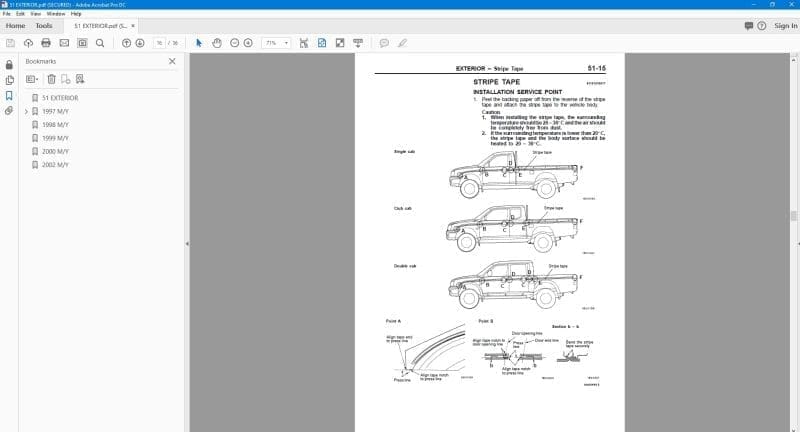
Task: Close the 51 EXTERIOR.pdf tab
Action: pyautogui.click(x=133, y=26)
